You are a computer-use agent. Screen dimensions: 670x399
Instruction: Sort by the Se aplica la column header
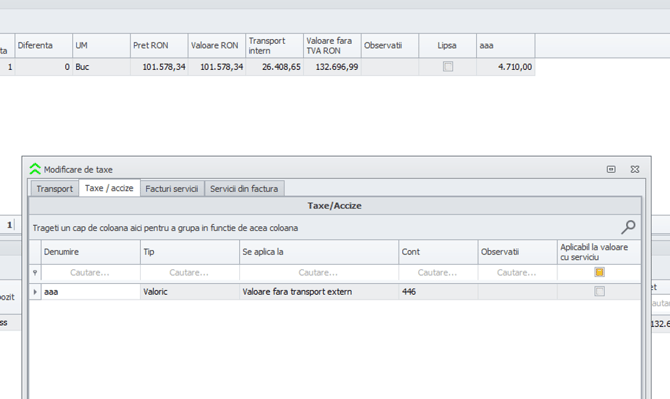319,252
